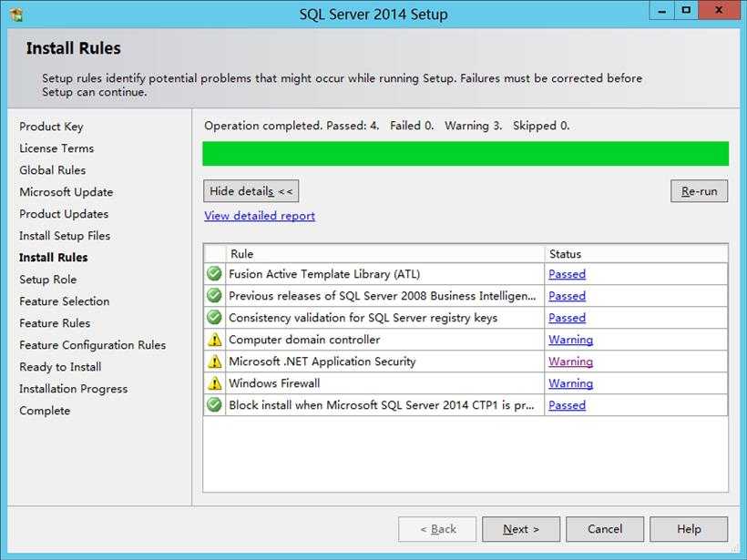The width and height of the screenshot is (747, 560).
Task: Select the bold Install Rules step in sidebar
Action: coord(54,258)
